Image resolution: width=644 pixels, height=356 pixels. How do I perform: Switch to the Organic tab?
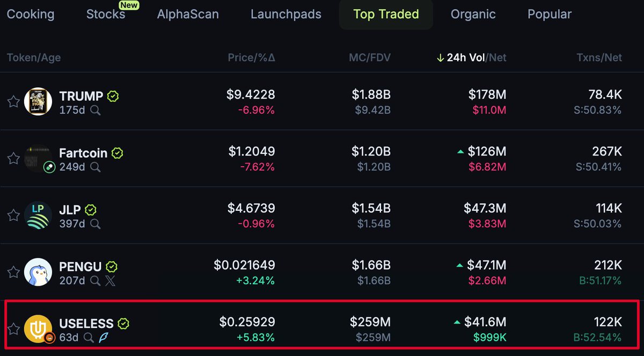pyautogui.click(x=473, y=14)
